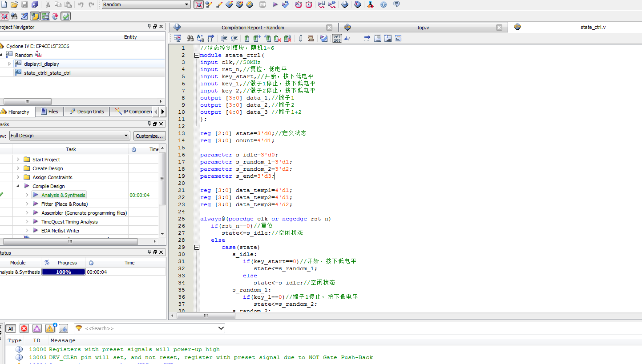642x364 pixels.
Task: Expand the Assign Constraints task
Action: pos(18,177)
